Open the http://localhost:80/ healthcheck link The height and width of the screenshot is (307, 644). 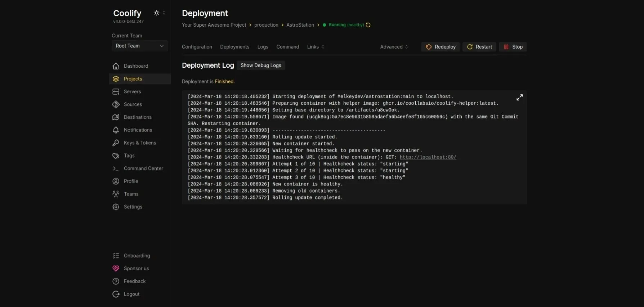click(x=428, y=157)
